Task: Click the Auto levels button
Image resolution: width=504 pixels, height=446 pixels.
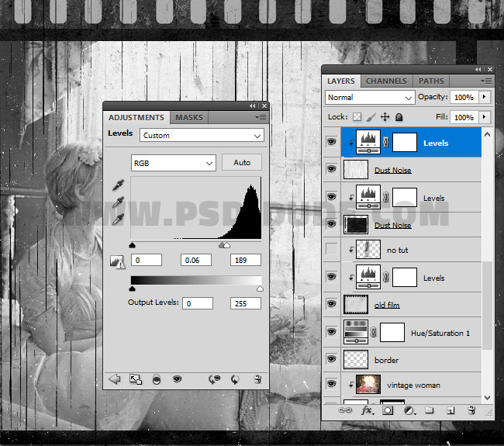Action: click(241, 163)
